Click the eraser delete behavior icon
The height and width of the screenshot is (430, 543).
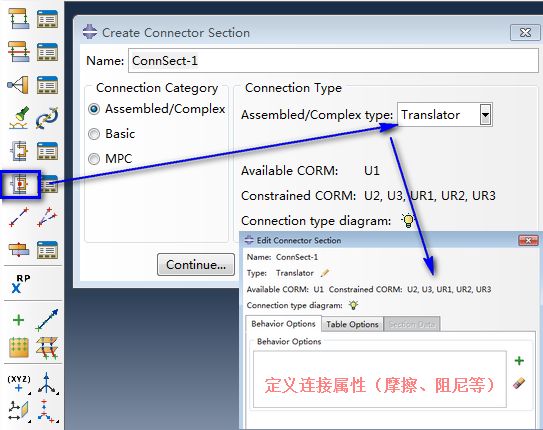click(519, 383)
